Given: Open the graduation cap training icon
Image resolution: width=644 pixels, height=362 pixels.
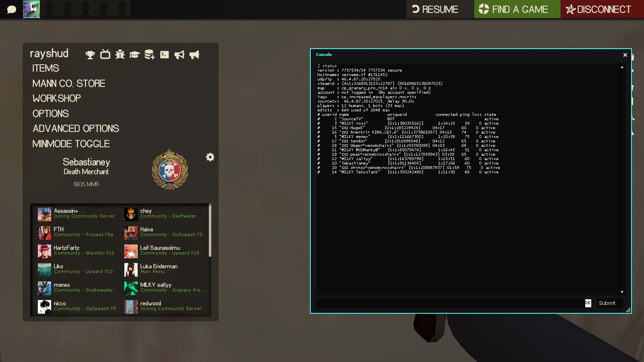Looking at the screenshot, I should click(x=134, y=55).
